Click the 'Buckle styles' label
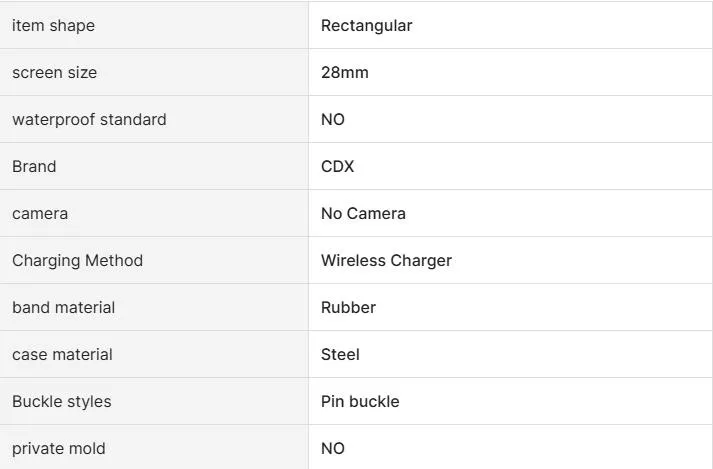Screen dimensions: 713x469 61,402
